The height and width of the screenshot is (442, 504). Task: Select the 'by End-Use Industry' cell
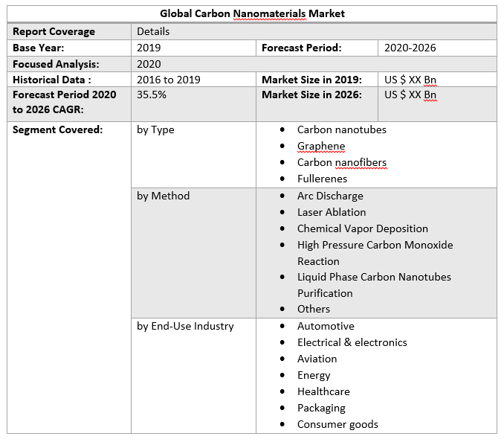[185, 326]
